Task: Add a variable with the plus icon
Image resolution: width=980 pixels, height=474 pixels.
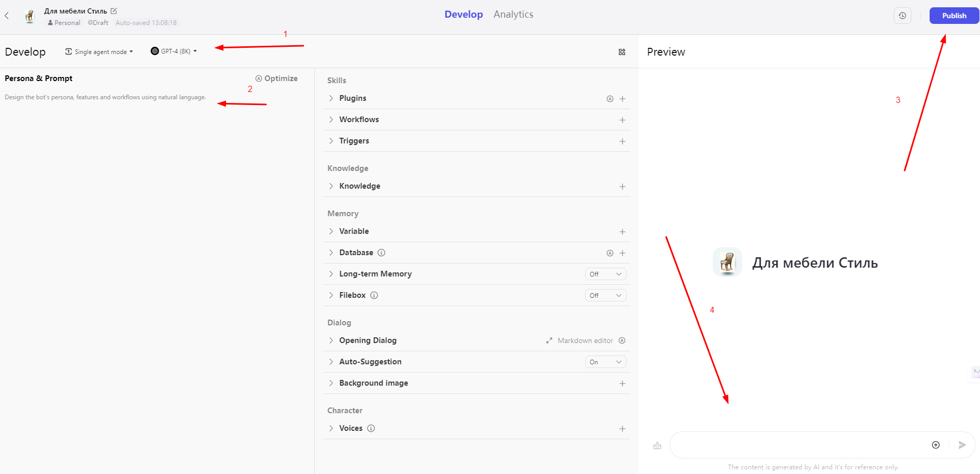Action: [623, 232]
